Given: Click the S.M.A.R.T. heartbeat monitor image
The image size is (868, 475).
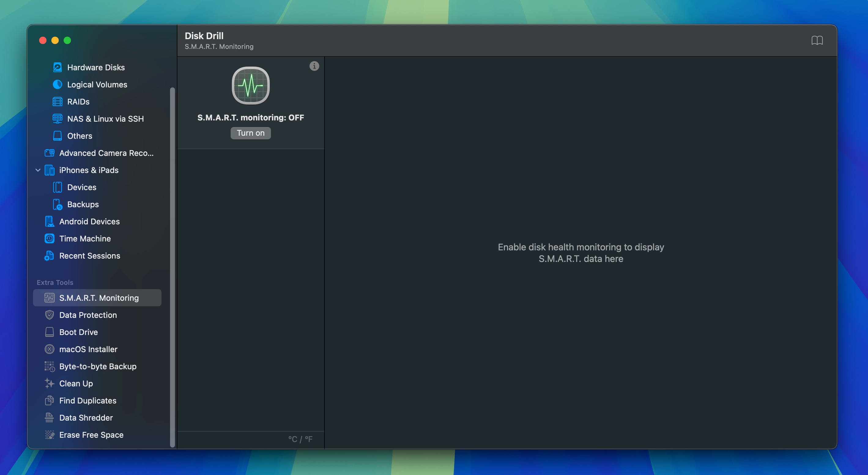Looking at the screenshot, I should (250, 86).
